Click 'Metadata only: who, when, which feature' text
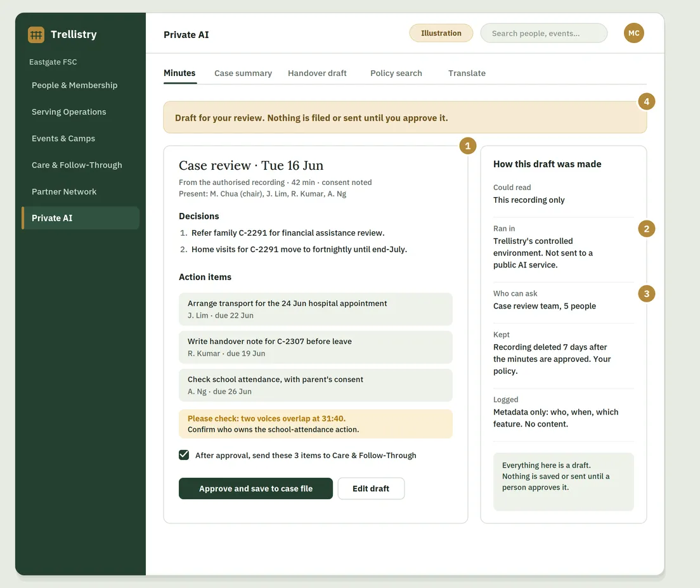The width and height of the screenshot is (700, 588). click(x=555, y=418)
